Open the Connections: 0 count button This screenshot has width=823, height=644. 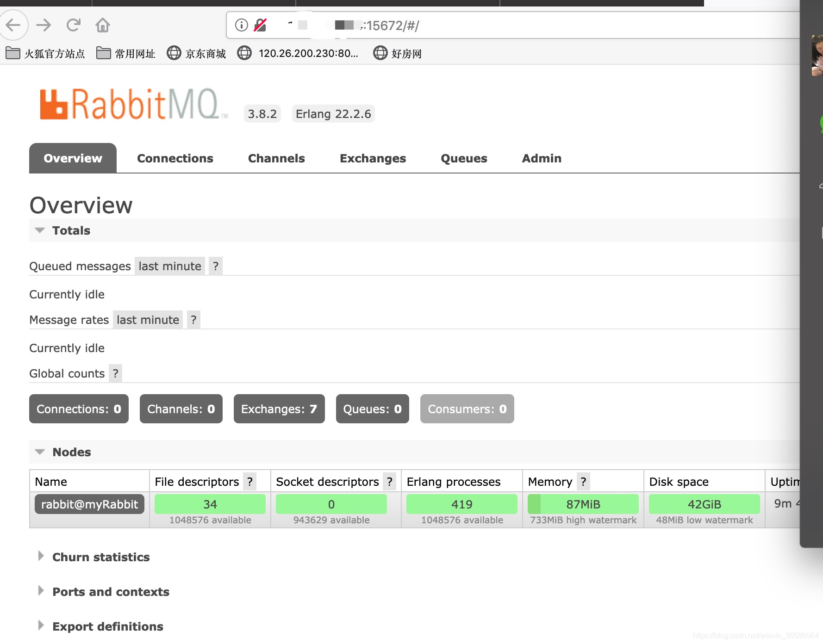(x=79, y=409)
